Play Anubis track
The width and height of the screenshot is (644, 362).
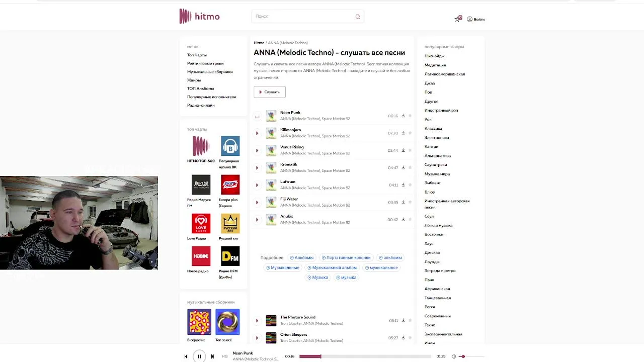[x=257, y=220]
